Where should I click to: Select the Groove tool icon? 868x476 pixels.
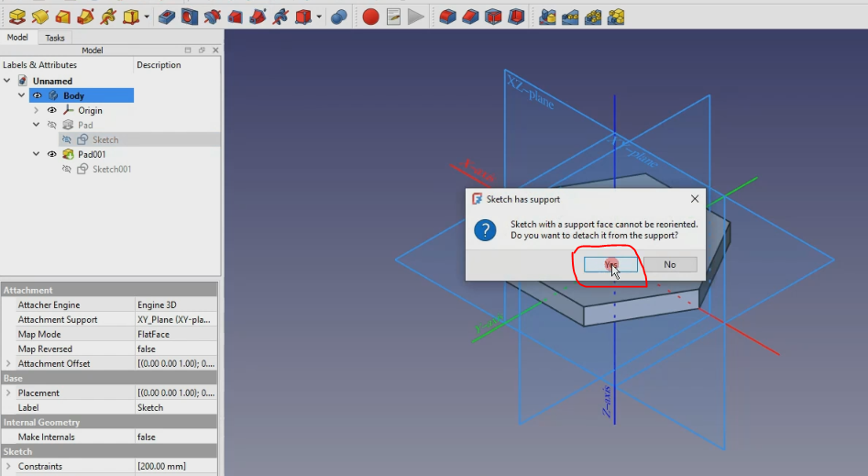tap(212, 17)
